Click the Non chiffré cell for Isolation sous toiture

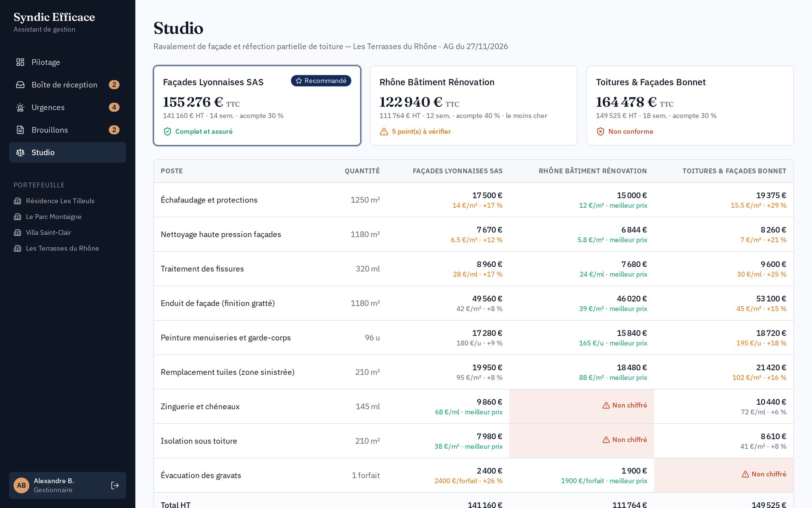(x=581, y=441)
